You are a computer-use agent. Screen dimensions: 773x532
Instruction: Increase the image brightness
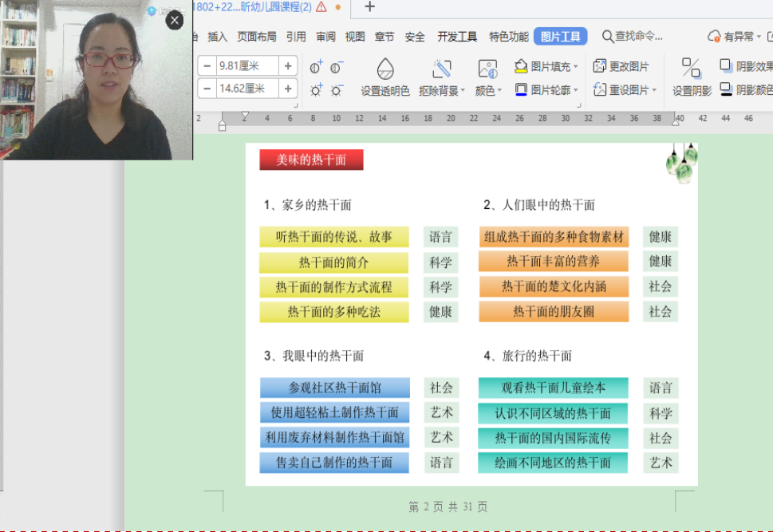point(316,91)
